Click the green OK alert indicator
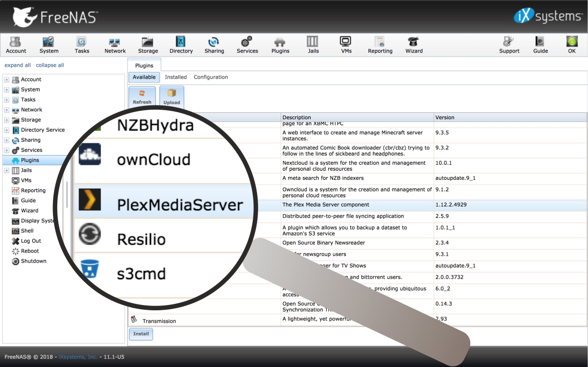This screenshot has height=367, width=588. (571, 45)
